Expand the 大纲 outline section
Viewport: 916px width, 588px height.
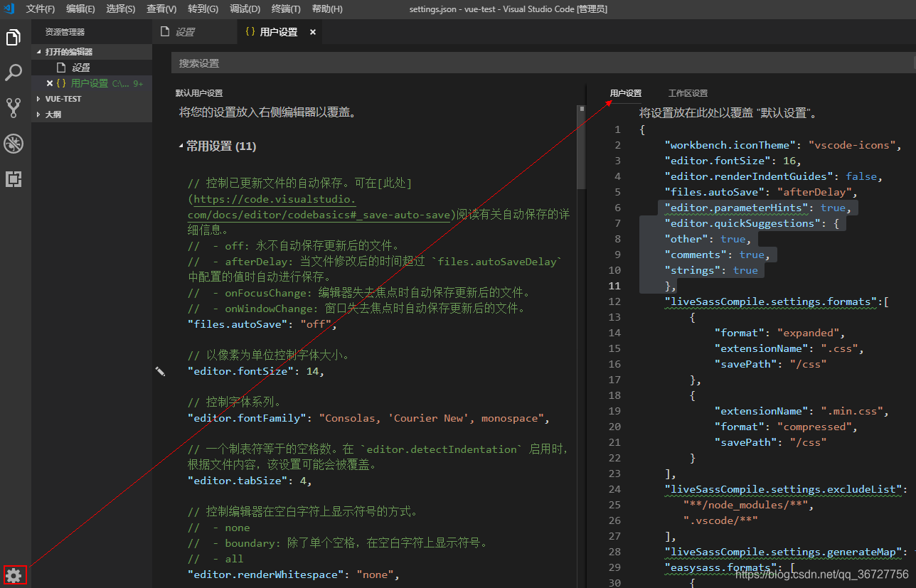click(x=92, y=114)
